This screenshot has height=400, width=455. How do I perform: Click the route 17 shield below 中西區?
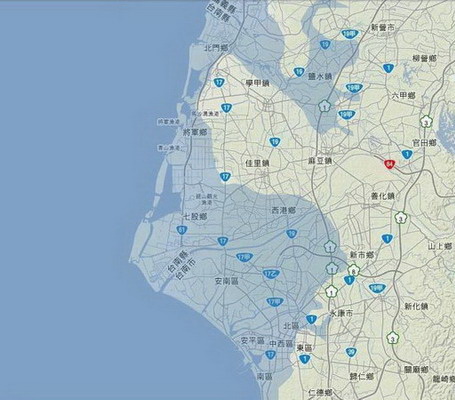(271, 355)
